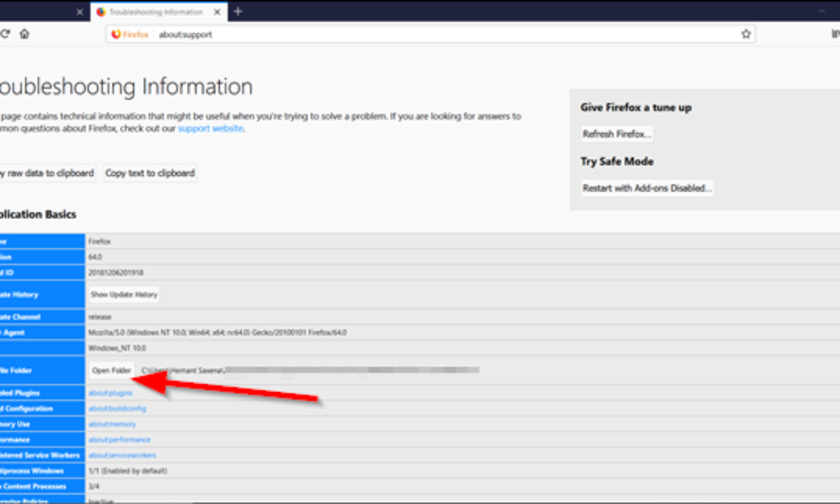This screenshot has width=840, height=504.
Task: Click Restart with Add-ons Disabled
Action: click(647, 188)
